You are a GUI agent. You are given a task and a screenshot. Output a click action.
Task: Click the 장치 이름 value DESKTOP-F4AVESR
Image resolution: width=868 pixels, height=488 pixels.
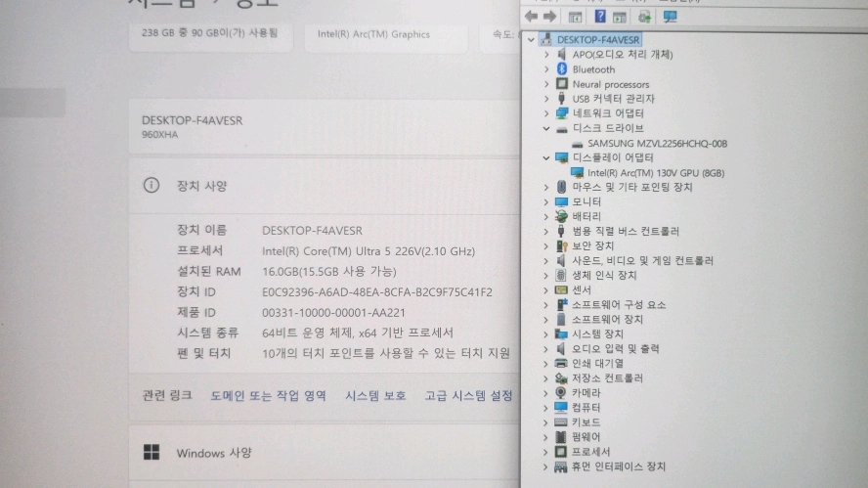click(x=312, y=231)
